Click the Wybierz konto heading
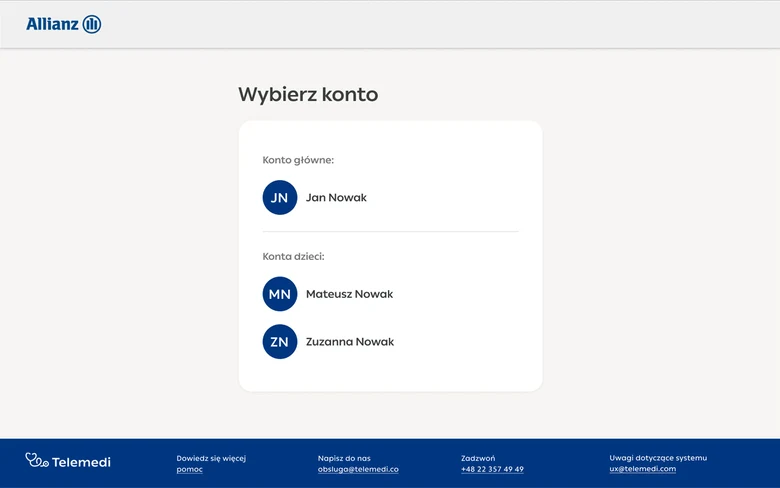The height and width of the screenshot is (488, 780). coord(308,94)
